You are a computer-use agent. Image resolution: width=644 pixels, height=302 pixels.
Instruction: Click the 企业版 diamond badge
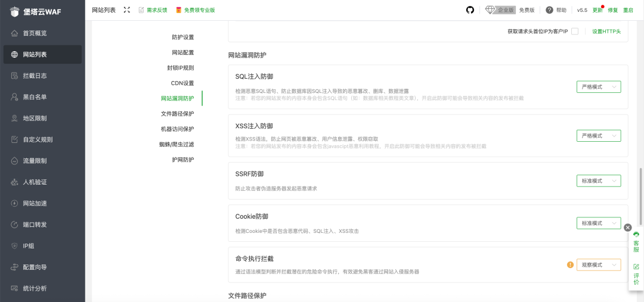point(500,10)
